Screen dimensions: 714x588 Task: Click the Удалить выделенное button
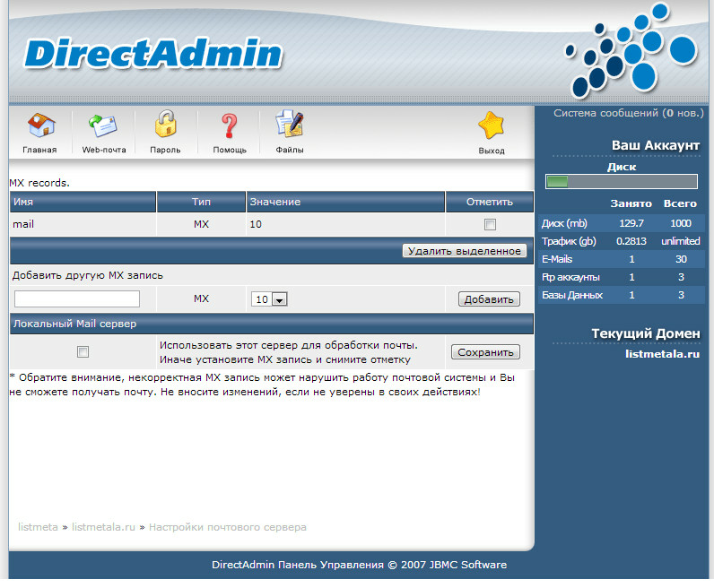click(x=465, y=251)
